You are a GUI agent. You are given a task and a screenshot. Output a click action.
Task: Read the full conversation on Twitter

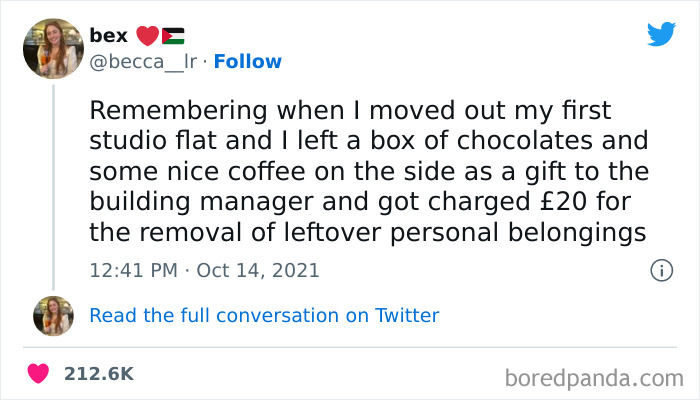click(264, 316)
